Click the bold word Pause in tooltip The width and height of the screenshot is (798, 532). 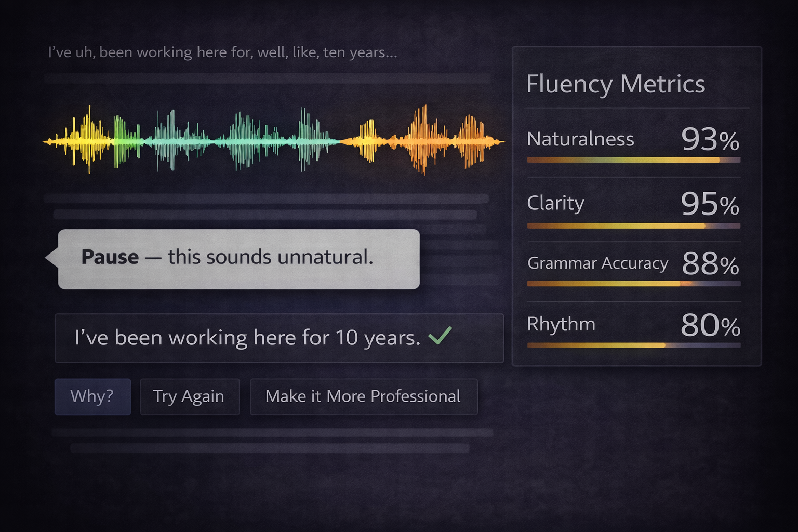(x=110, y=257)
